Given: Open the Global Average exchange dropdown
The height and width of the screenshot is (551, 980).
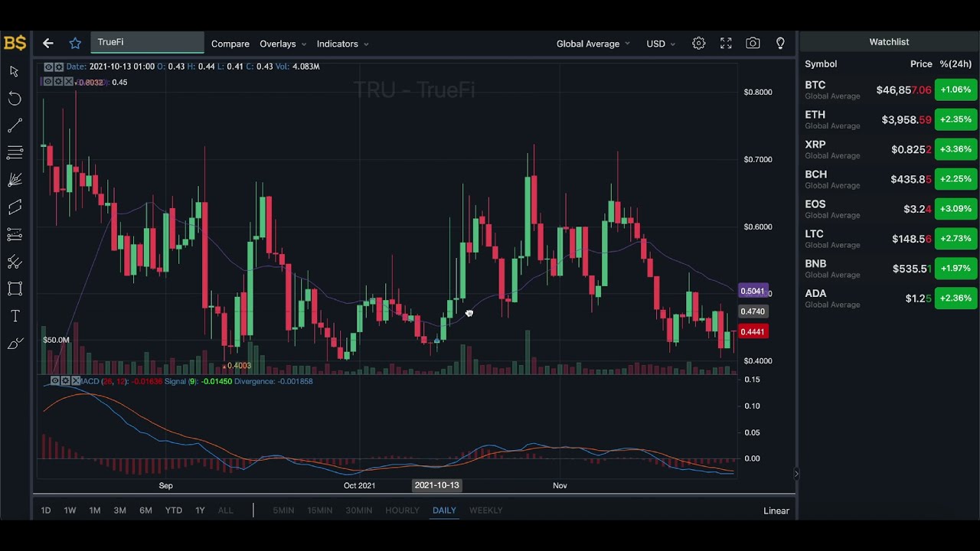Looking at the screenshot, I should click(593, 44).
